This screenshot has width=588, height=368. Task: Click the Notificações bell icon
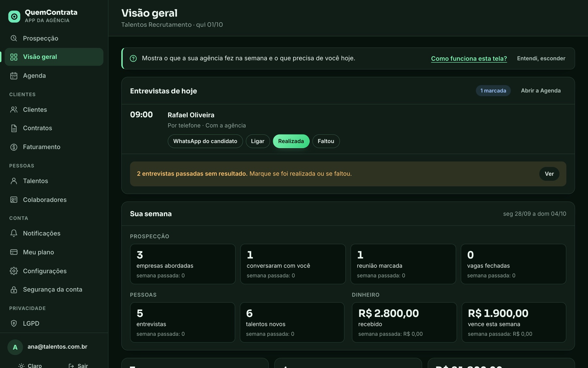[x=14, y=233]
